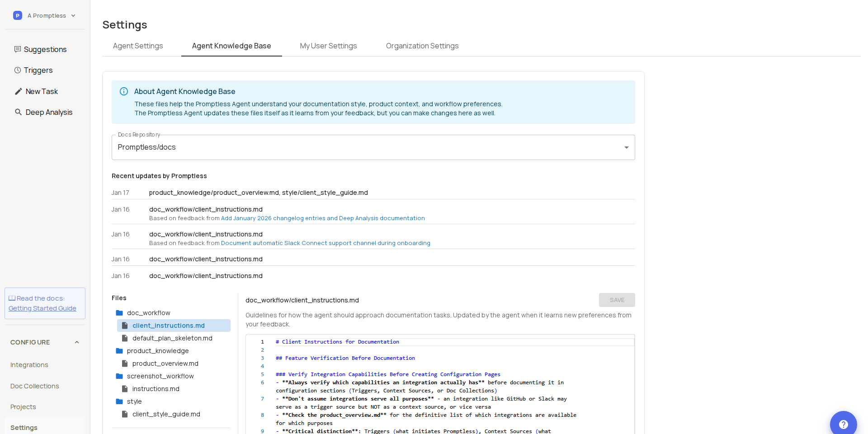868x434 pixels.
Task: Open Deep Analysis with the magnifier icon
Action: pyautogui.click(x=18, y=112)
